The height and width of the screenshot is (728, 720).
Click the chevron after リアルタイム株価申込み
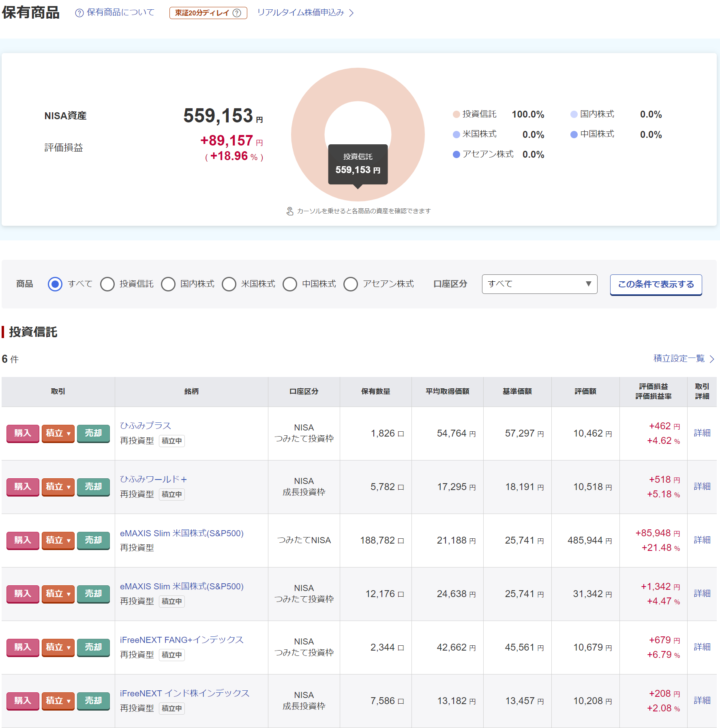(x=351, y=13)
